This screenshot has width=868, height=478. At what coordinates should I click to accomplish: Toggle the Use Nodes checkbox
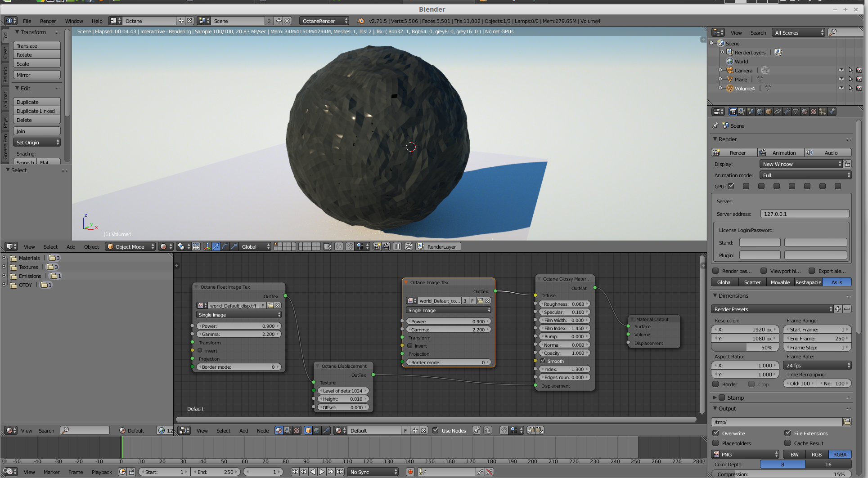[x=436, y=430]
